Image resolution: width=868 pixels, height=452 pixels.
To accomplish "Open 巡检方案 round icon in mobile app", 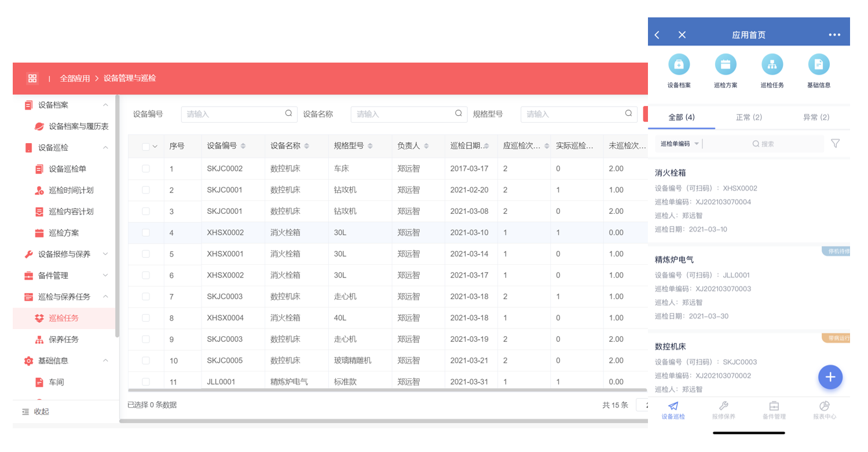I will 725,64.
